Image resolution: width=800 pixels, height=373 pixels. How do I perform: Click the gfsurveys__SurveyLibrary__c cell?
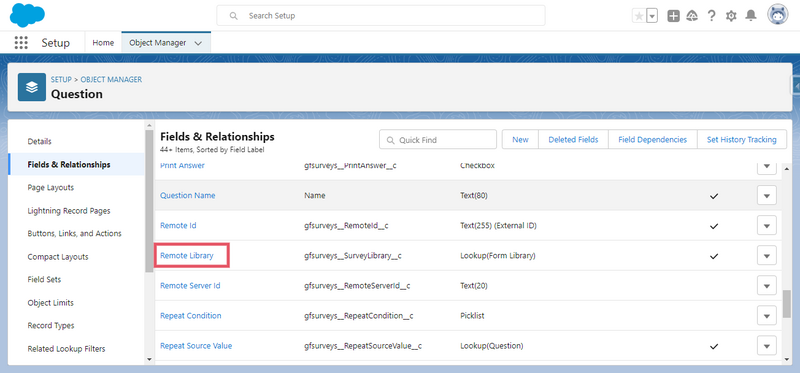point(353,256)
